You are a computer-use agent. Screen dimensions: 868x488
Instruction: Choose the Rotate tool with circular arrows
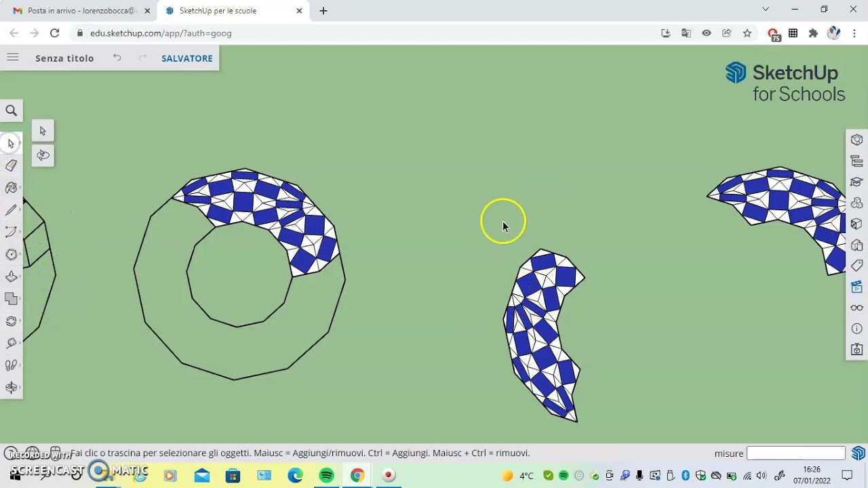[12, 321]
